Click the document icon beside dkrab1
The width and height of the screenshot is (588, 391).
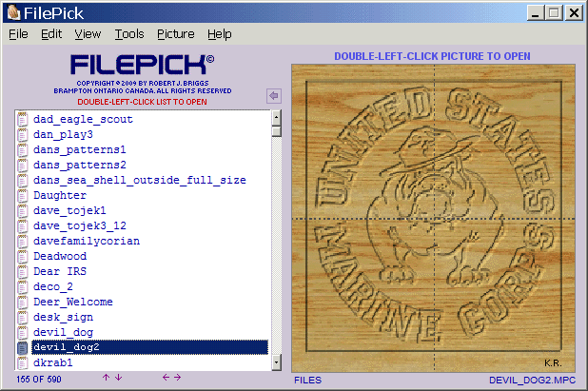coord(23,362)
